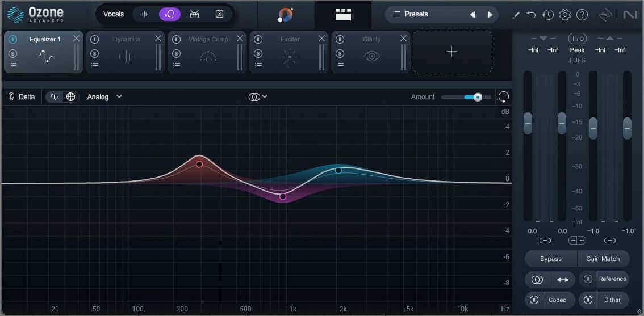Open the Reference panel

tap(612, 279)
